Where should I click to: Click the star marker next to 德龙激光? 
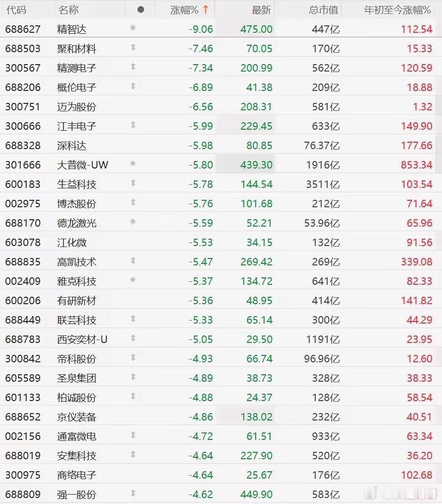[133, 222]
